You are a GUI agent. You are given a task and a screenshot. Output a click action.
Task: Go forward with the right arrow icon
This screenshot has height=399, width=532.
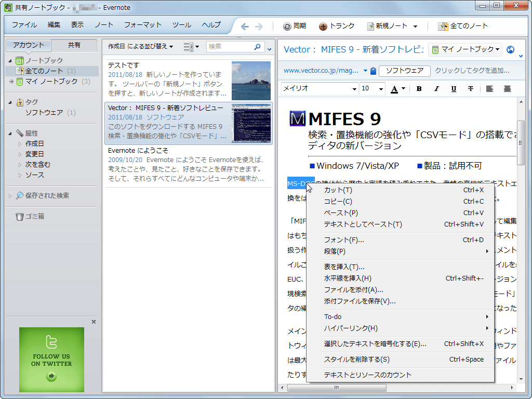click(x=259, y=26)
